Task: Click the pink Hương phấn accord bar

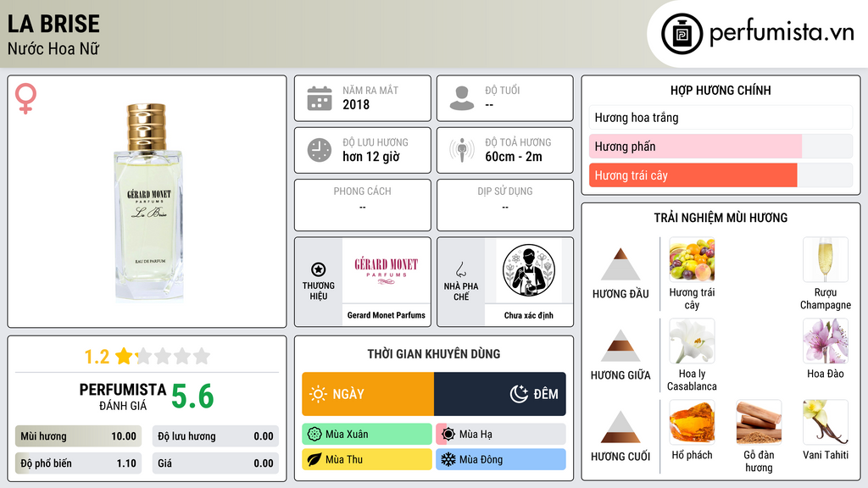Action: 721,147
